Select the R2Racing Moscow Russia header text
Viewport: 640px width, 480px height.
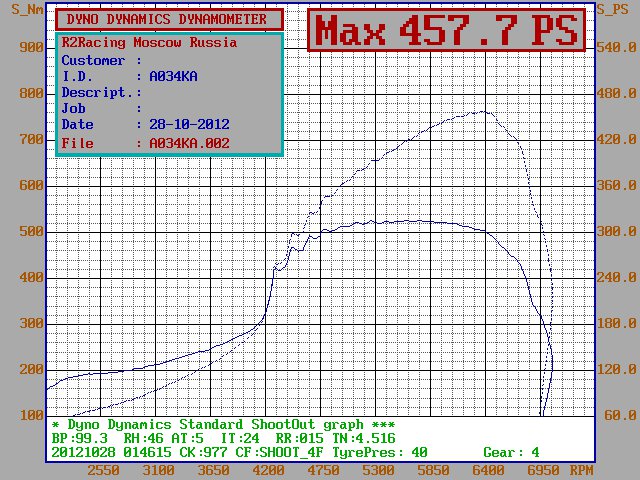pos(149,43)
